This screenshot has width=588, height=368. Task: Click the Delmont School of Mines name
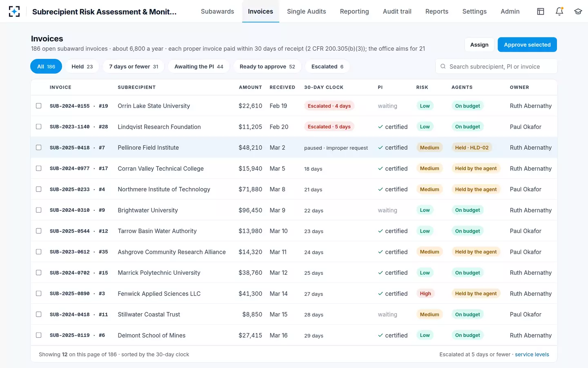[x=151, y=335]
